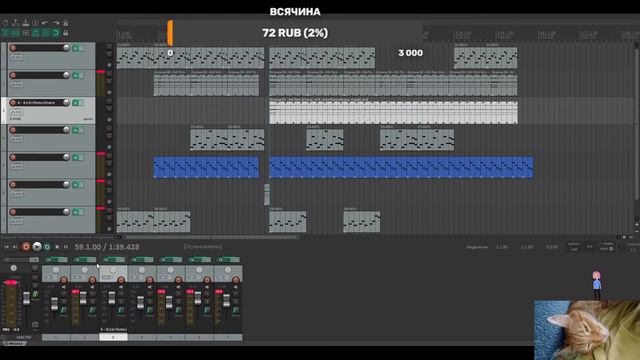Select the white highlighted item on the Kick+Toms+Snare track
640x360 pixels.
coord(393,112)
